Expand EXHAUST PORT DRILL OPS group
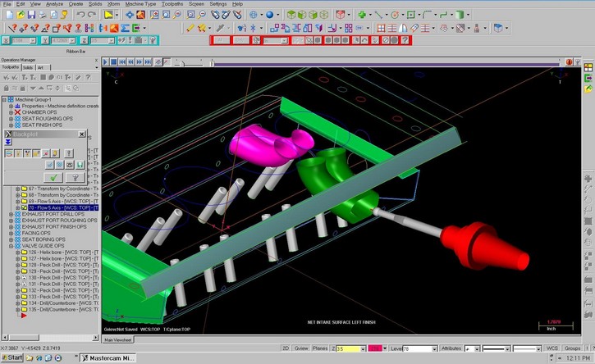 coord(11,214)
